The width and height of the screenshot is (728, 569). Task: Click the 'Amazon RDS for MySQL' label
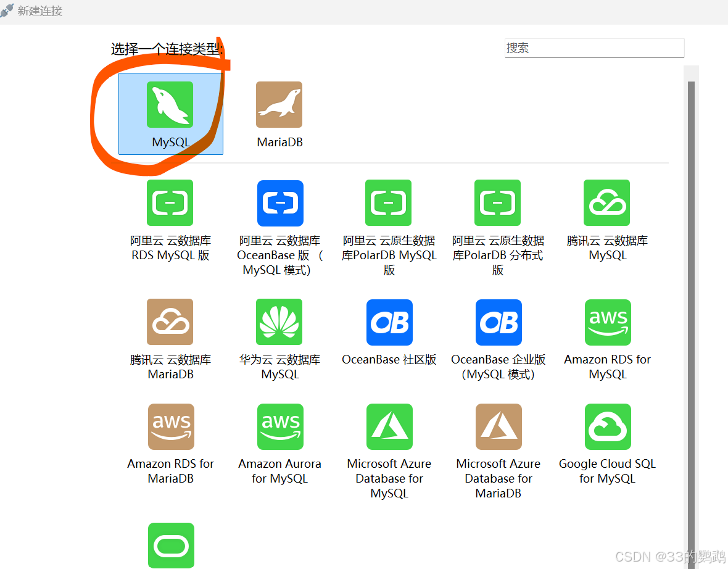coord(607,367)
